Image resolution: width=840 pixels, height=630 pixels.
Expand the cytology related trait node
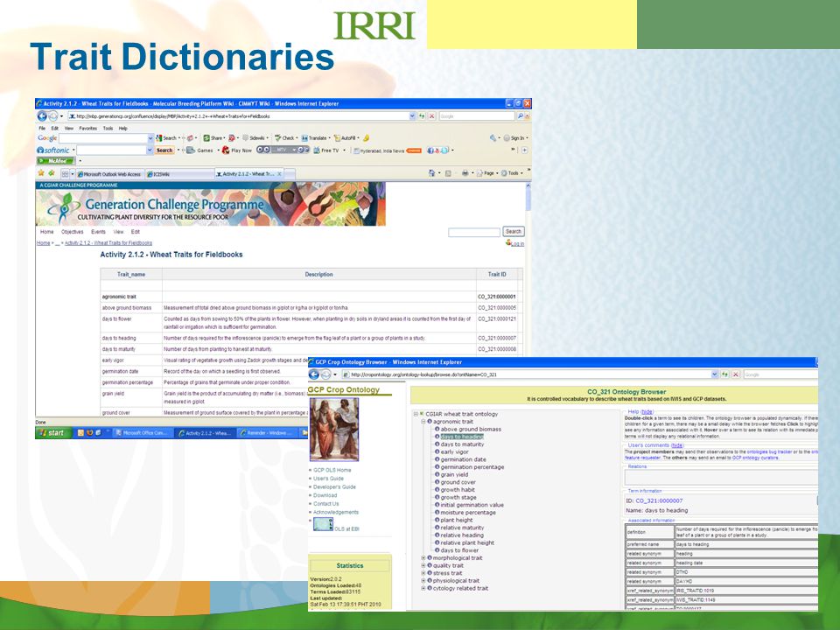point(423,588)
